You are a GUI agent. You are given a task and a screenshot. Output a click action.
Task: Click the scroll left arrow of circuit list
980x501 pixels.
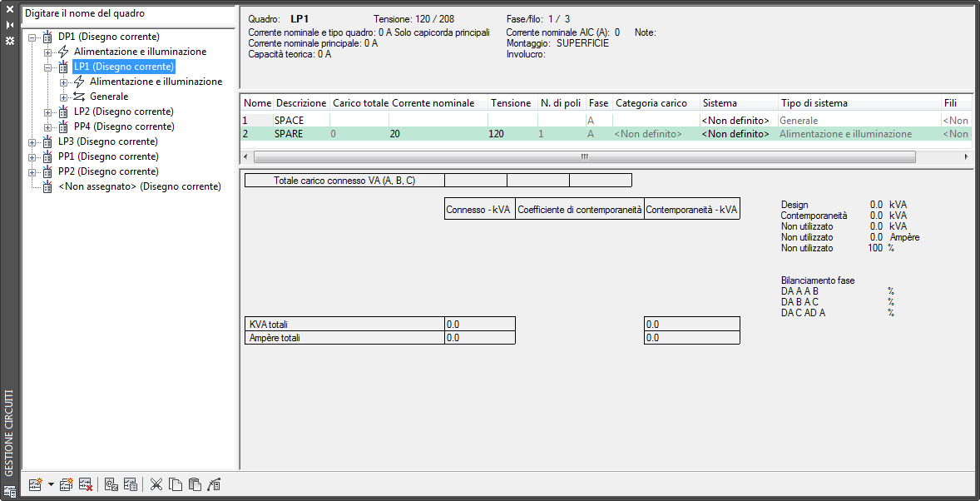(x=245, y=156)
